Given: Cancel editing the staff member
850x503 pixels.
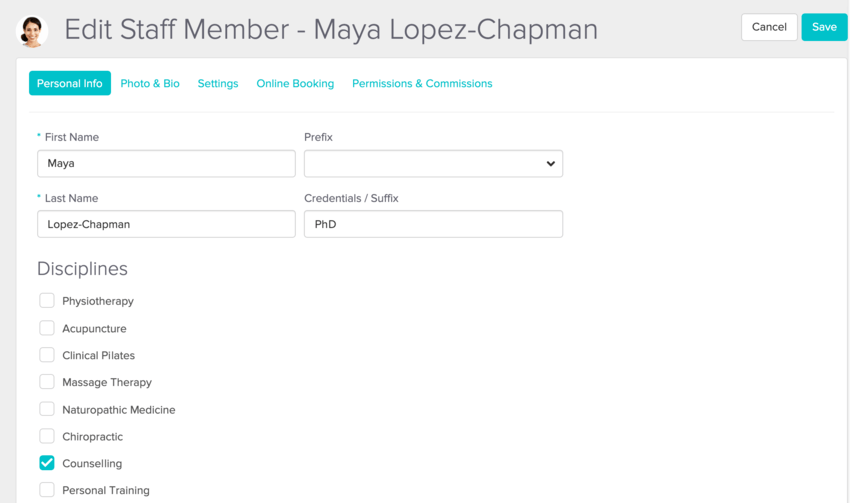Looking at the screenshot, I should [x=769, y=27].
